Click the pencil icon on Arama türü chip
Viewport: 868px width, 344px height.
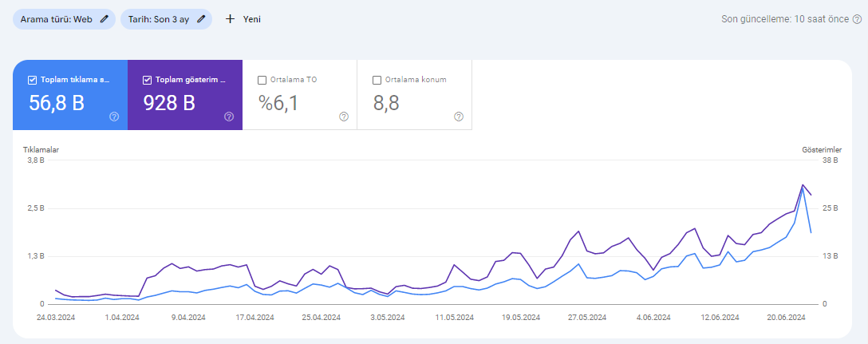tap(105, 19)
